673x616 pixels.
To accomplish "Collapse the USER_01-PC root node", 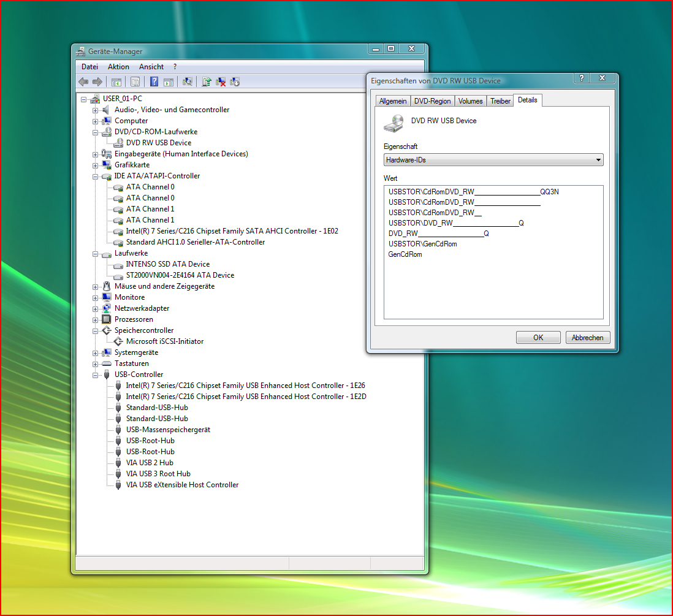I will [x=84, y=99].
